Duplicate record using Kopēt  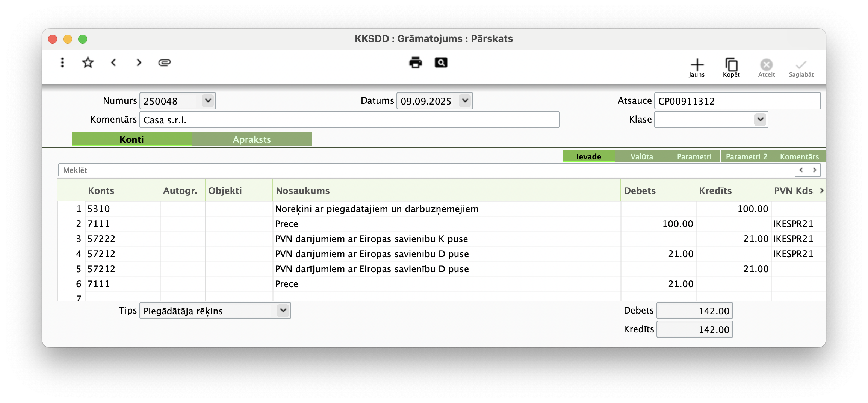pyautogui.click(x=731, y=68)
